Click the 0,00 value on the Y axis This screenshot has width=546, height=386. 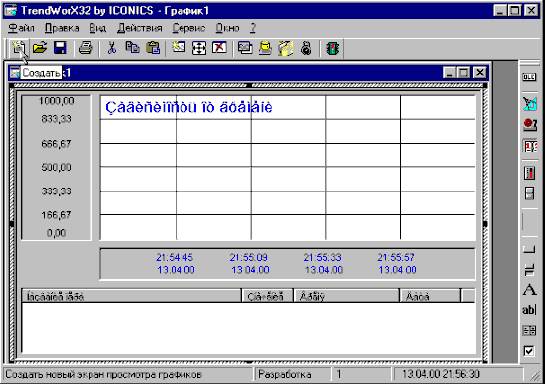[x=56, y=233]
